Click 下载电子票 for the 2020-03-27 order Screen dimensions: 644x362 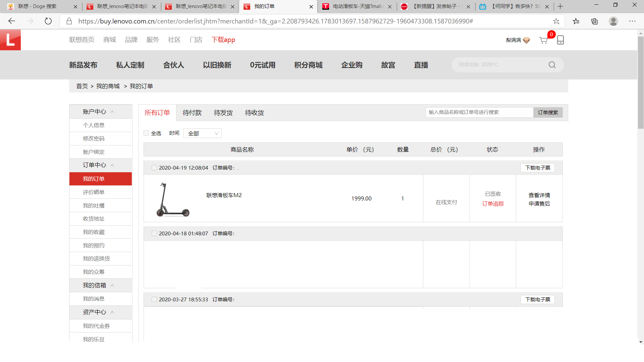pyautogui.click(x=538, y=299)
